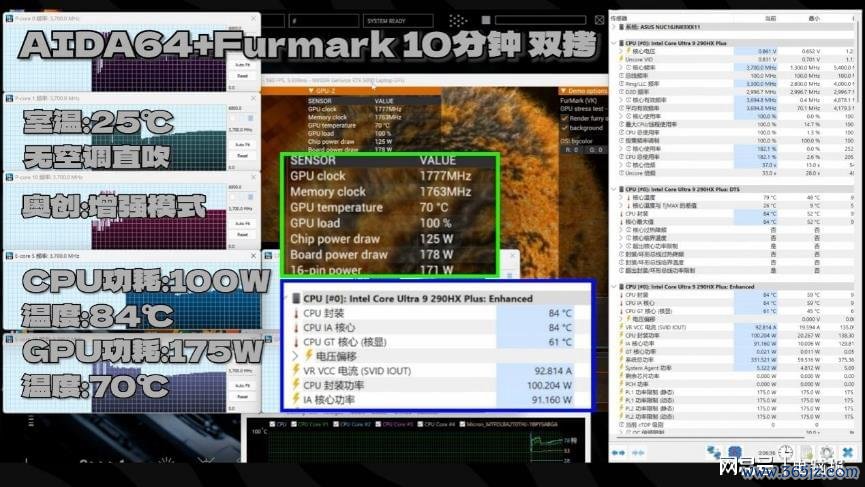The image size is (865, 487).
Task: Click the 当前 column header in HWiNFO
Action: (770, 18)
